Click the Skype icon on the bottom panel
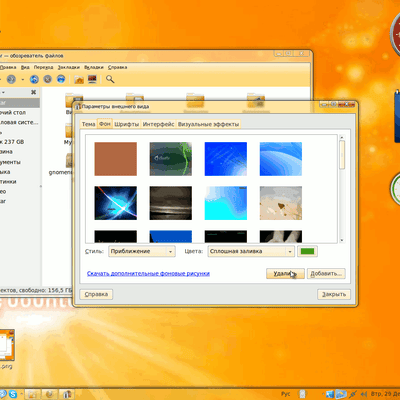 click(13, 395)
